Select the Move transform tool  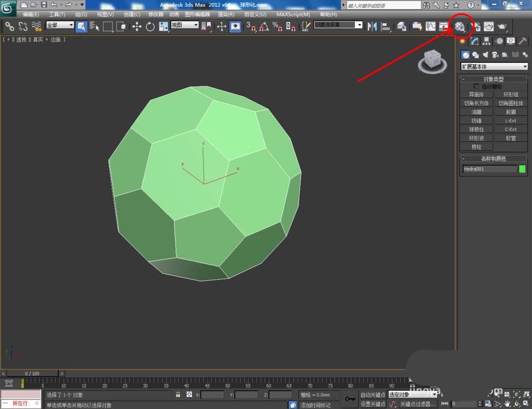tap(137, 26)
